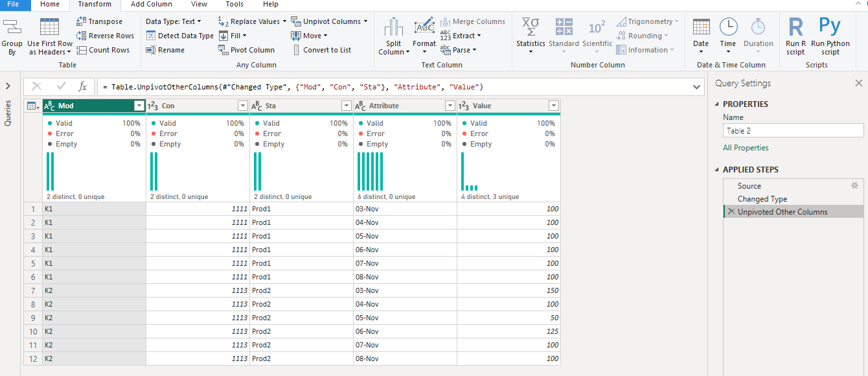868x376 pixels.
Task: Open the Fill dropdown
Action: pyautogui.click(x=233, y=36)
